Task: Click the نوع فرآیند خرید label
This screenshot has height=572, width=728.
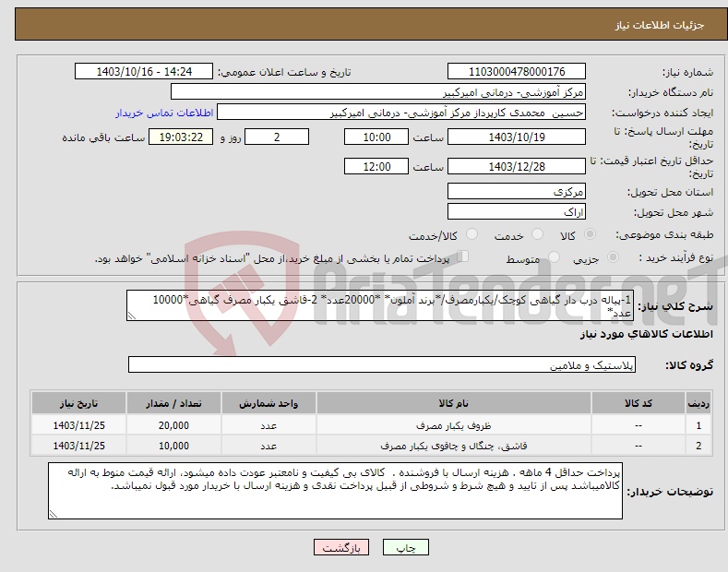Action: [x=676, y=257]
